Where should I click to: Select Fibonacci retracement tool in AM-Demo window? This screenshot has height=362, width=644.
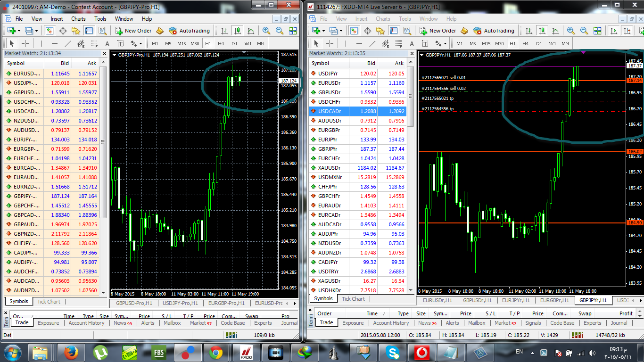pyautogui.click(x=94, y=43)
